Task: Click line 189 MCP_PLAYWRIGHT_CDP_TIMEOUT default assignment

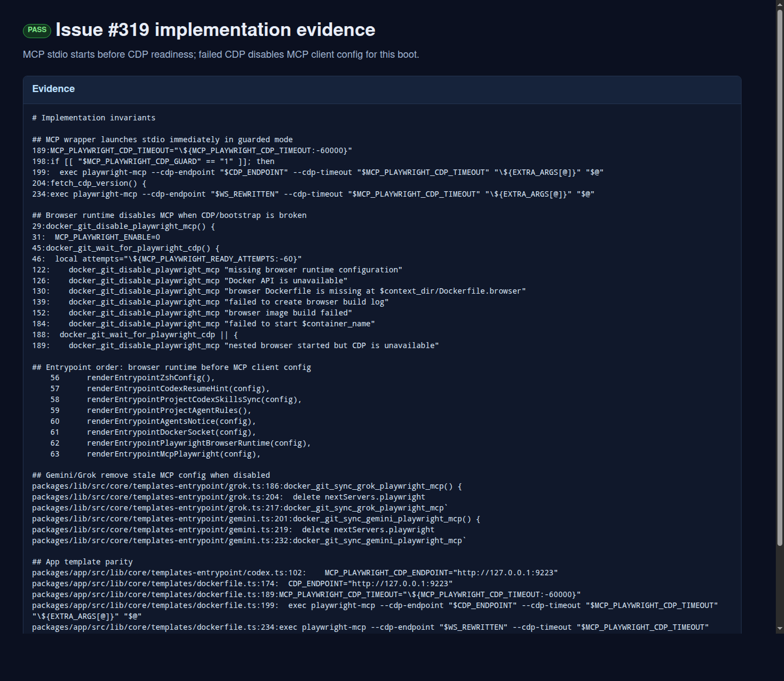Action: coord(192,151)
